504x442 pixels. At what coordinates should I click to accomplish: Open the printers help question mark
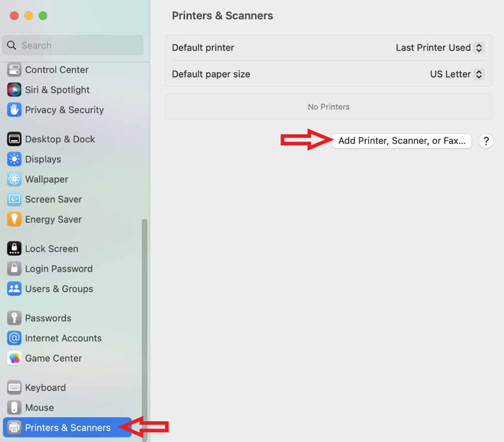[x=486, y=141]
